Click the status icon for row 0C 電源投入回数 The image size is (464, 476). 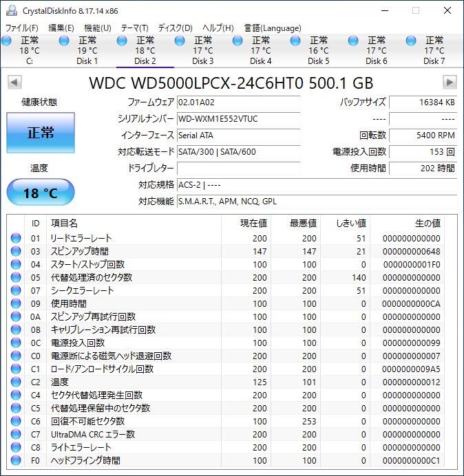[x=16, y=343]
